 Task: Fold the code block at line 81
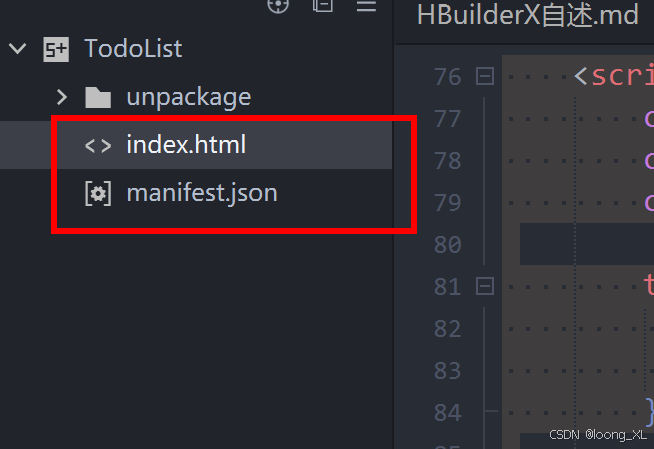pyautogui.click(x=485, y=286)
